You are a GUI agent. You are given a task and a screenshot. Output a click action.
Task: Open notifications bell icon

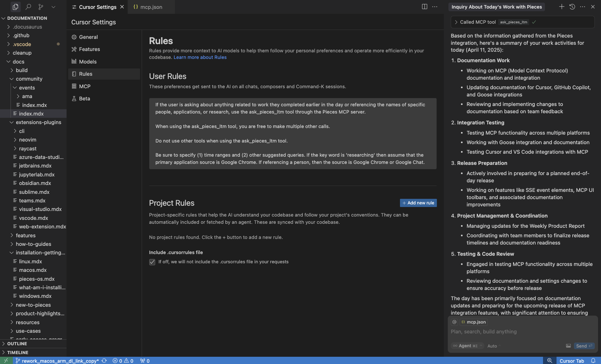593,361
